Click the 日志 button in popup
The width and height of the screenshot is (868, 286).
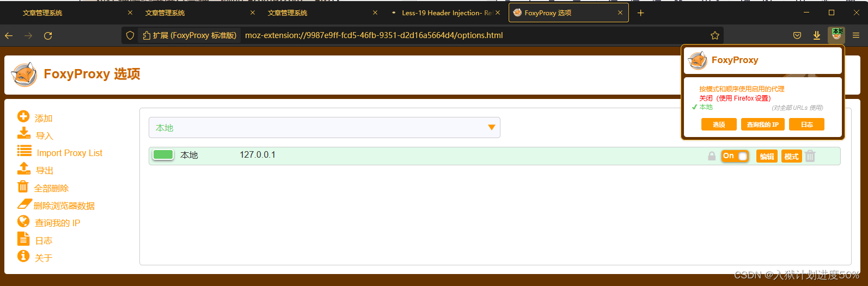coord(806,125)
